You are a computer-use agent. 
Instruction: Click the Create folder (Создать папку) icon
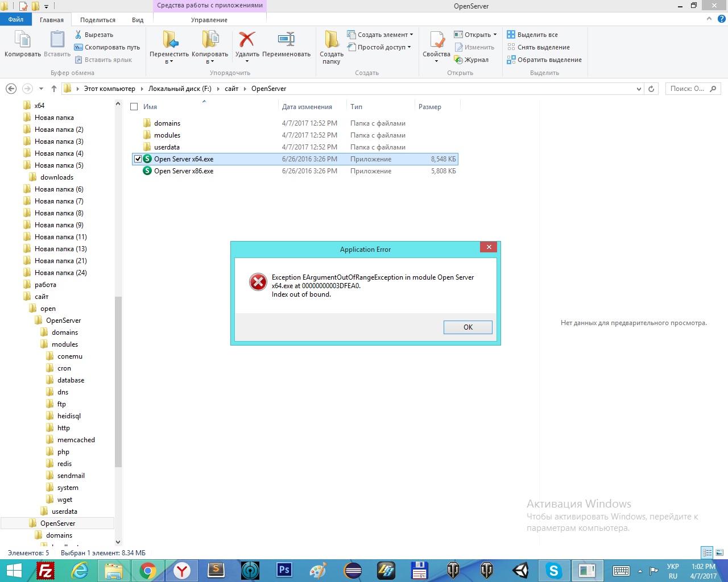click(x=332, y=40)
